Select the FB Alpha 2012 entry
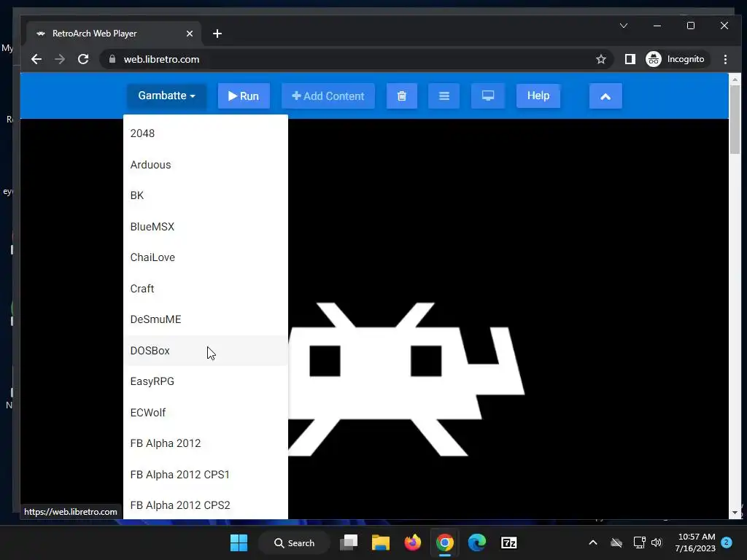 coord(205,443)
